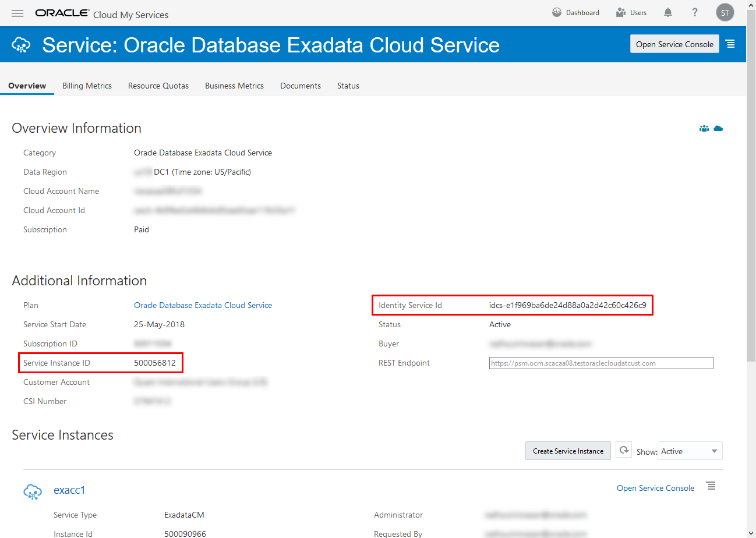The image size is (756, 538).
Task: Select the Active status value
Action: click(x=500, y=324)
